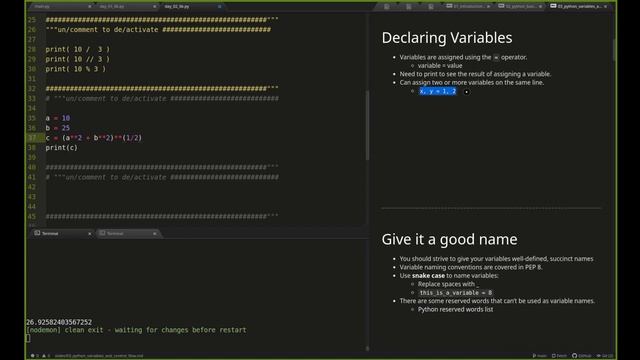Open the 02 python basics preview tab

520,7
